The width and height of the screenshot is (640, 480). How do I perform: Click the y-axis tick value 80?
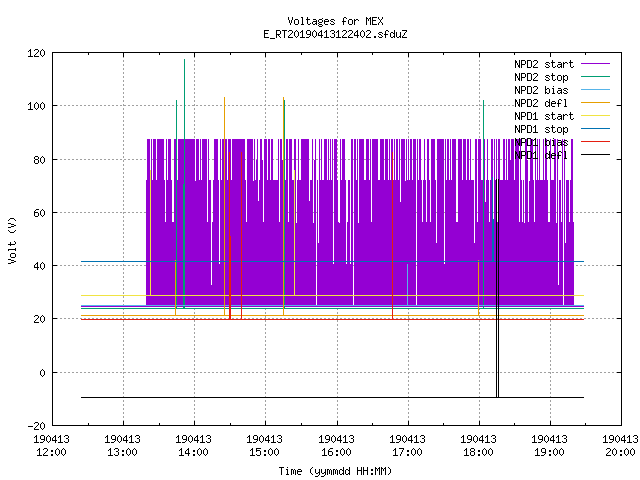[39, 160]
